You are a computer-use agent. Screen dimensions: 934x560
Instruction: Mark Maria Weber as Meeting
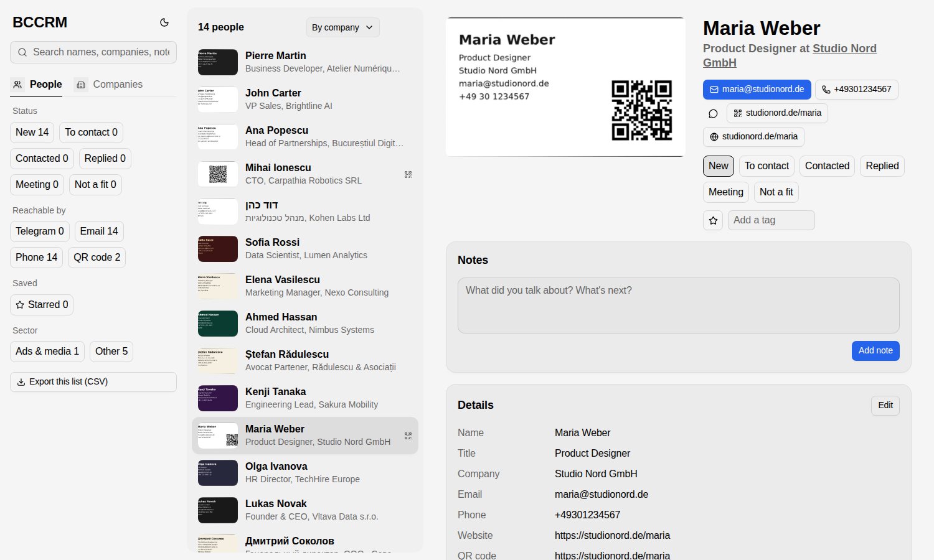726,192
